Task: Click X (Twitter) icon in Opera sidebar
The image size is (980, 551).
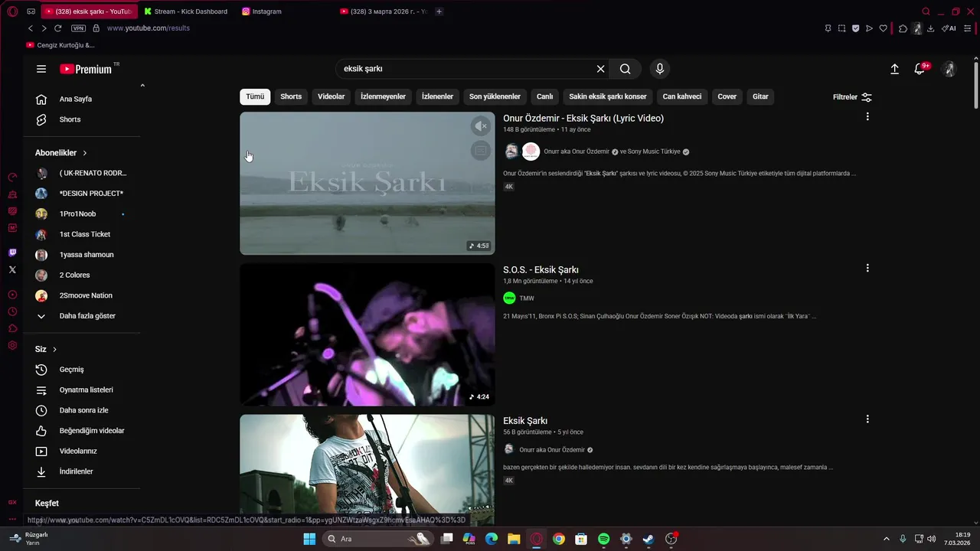Action: click(x=12, y=269)
